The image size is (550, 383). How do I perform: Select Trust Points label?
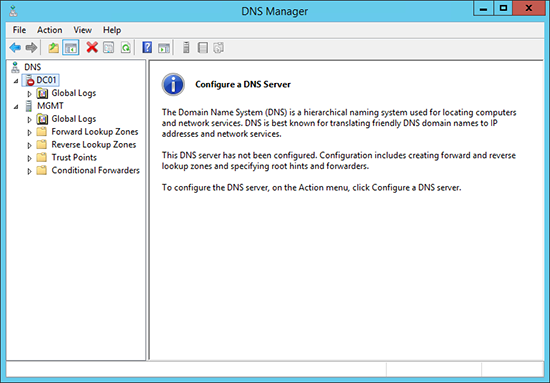point(74,157)
